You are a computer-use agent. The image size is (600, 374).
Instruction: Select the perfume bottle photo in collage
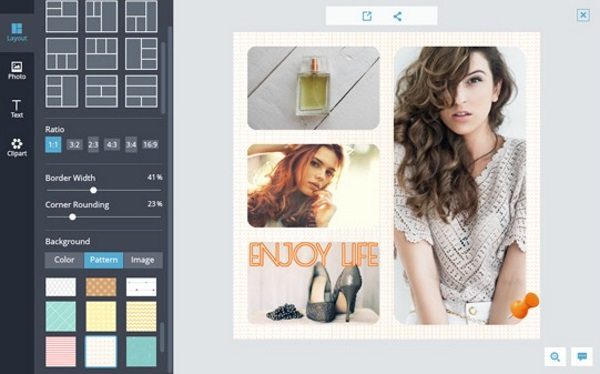[313, 88]
